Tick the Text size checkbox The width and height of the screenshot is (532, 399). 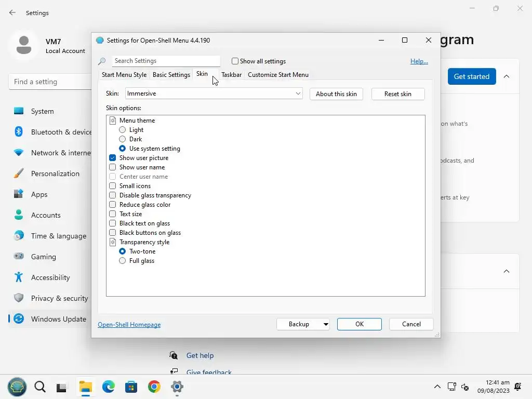[112, 214]
